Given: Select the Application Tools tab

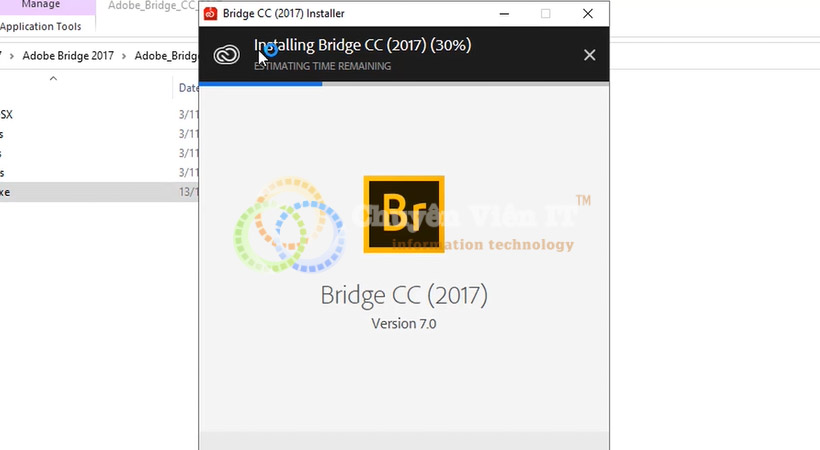Looking at the screenshot, I should coord(41,26).
